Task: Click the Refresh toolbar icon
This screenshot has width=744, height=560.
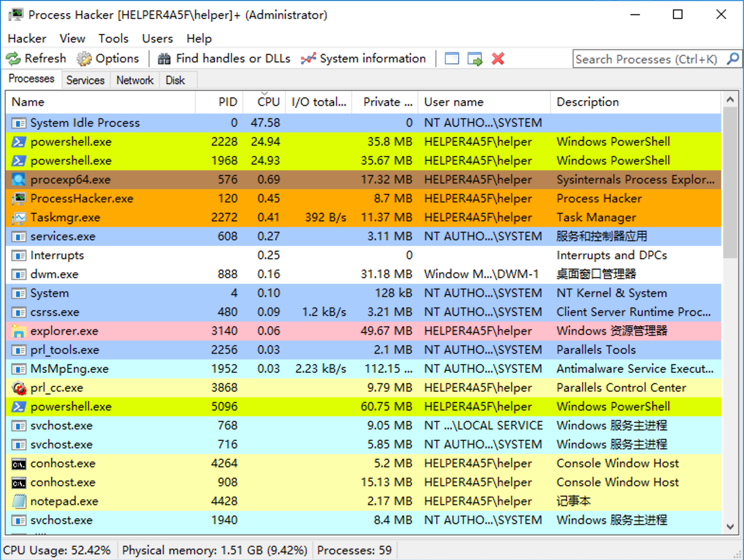Action: (x=13, y=59)
